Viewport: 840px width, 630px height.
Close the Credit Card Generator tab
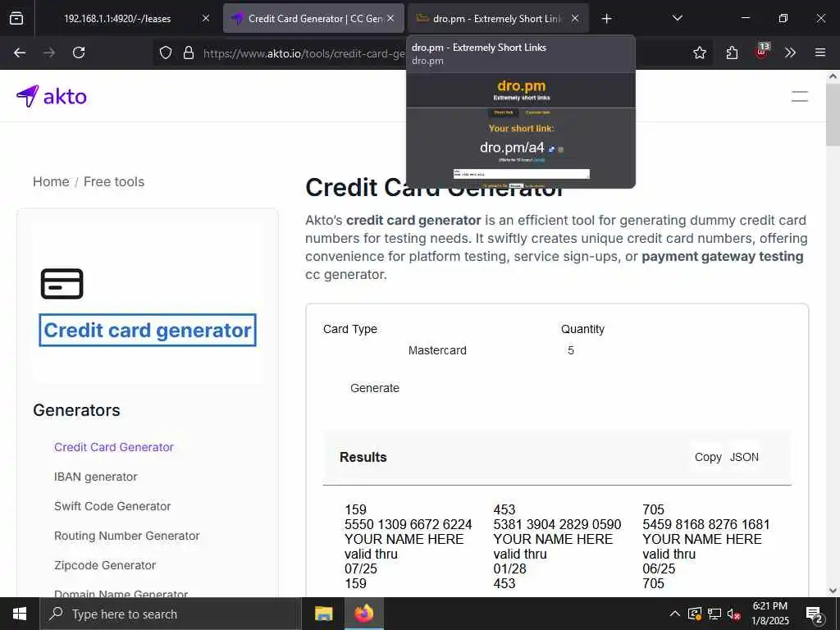[390, 18]
